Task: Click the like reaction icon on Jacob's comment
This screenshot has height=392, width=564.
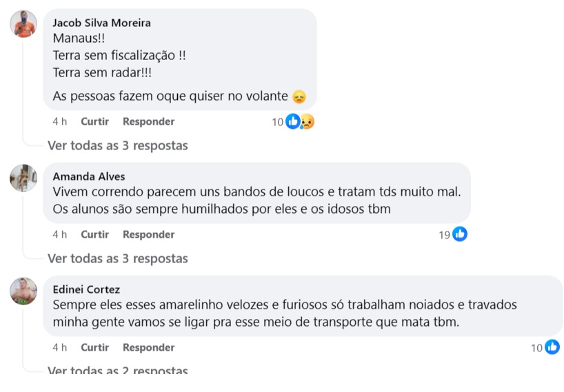Action: [x=293, y=122]
